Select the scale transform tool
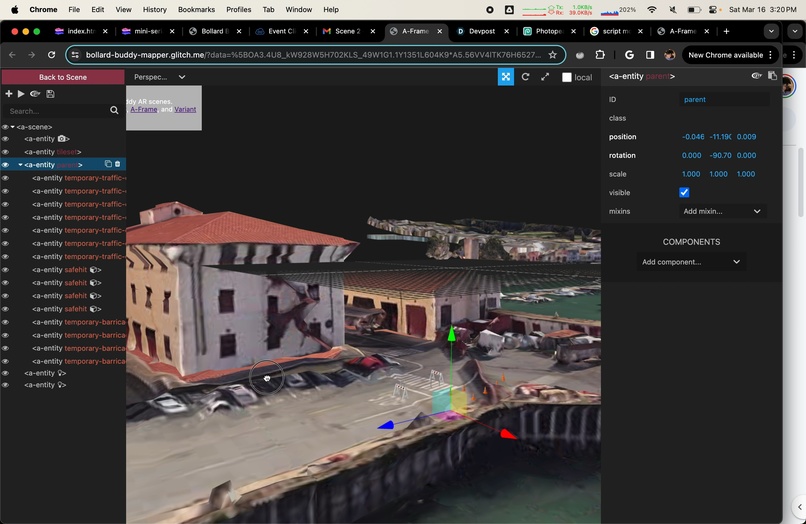The image size is (806, 524). pyautogui.click(x=545, y=77)
